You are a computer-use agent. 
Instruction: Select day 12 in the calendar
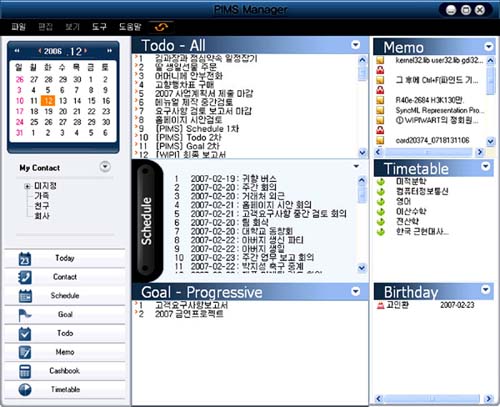[x=48, y=101]
